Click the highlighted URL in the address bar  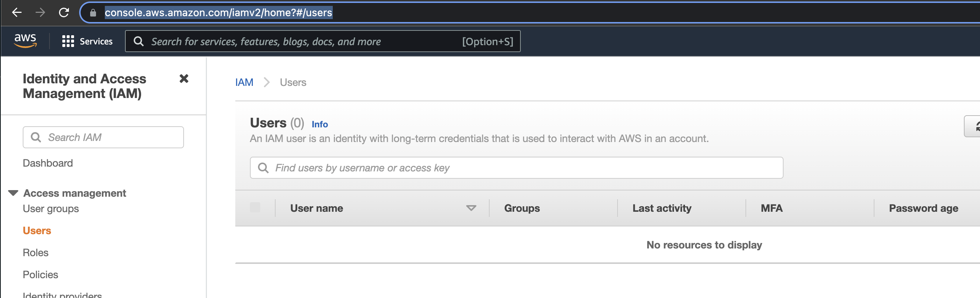point(218,12)
